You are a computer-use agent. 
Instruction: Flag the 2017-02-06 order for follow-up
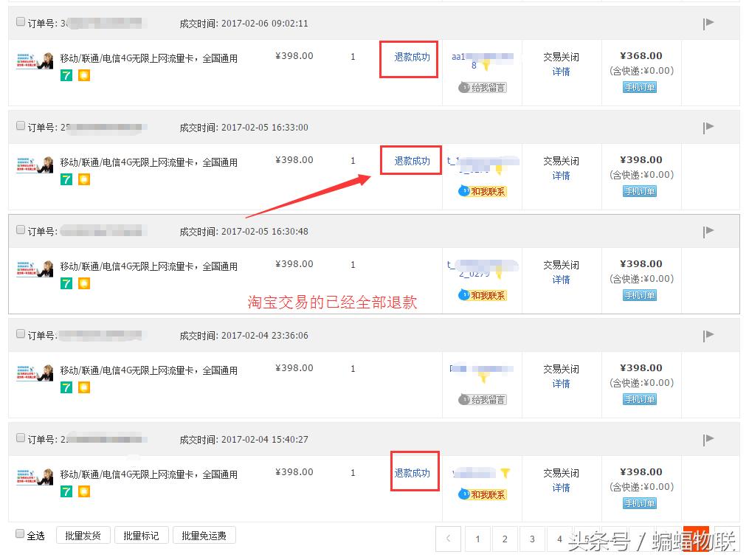pyautogui.click(x=708, y=23)
